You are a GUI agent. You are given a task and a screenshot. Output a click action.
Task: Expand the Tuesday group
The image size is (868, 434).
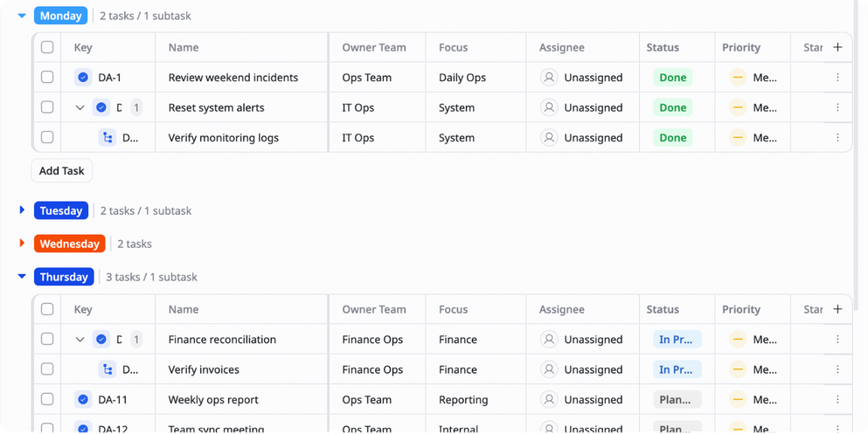point(22,210)
